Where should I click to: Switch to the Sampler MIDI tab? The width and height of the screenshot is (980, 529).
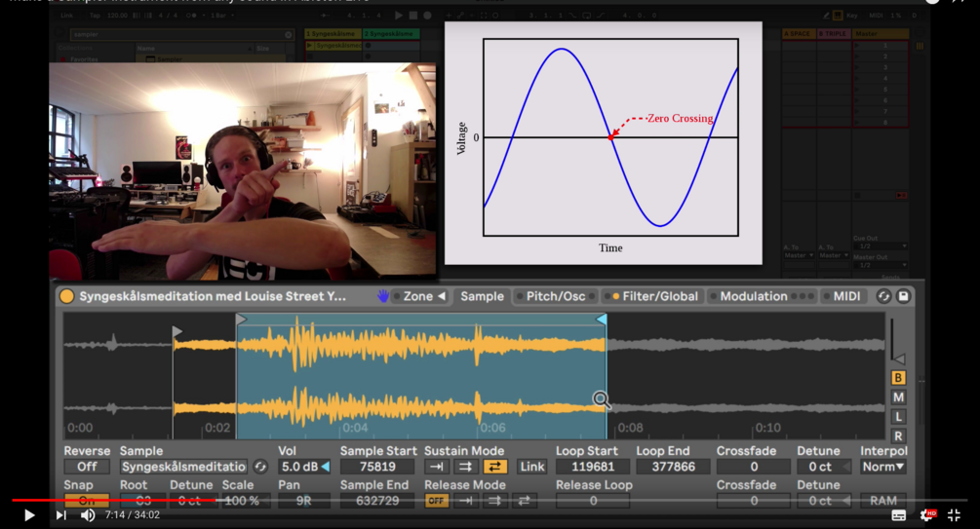click(x=846, y=296)
